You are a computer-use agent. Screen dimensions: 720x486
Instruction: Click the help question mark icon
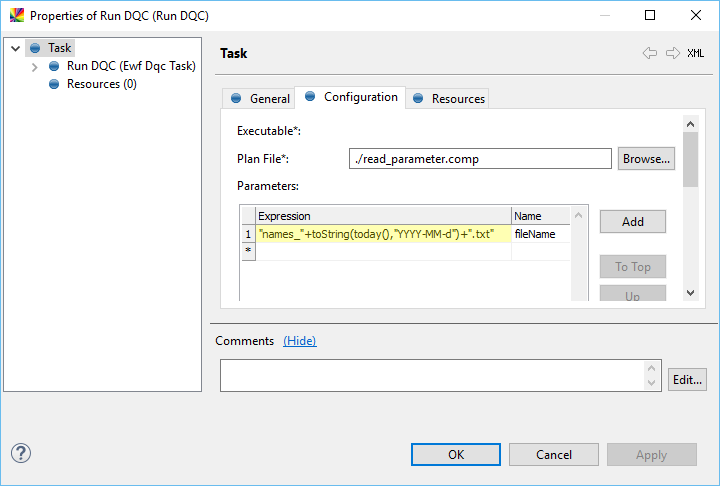21,453
